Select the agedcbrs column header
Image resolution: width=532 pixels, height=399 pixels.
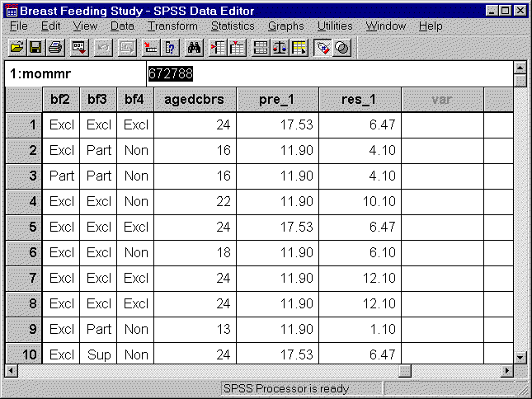coord(195,100)
